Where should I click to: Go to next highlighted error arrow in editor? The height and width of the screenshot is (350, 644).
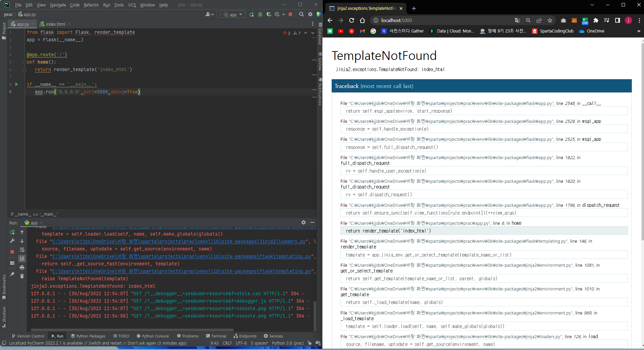coord(312,33)
